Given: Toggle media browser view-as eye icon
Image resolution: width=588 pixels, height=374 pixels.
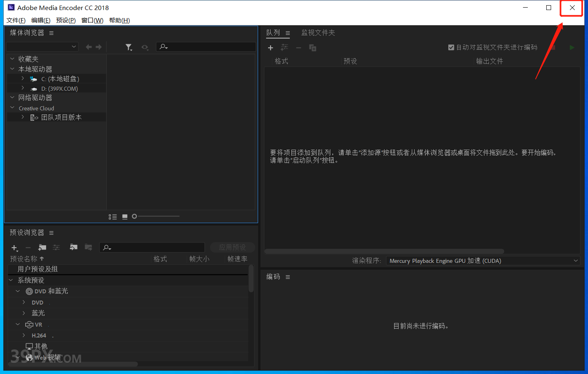Looking at the screenshot, I should [x=145, y=47].
